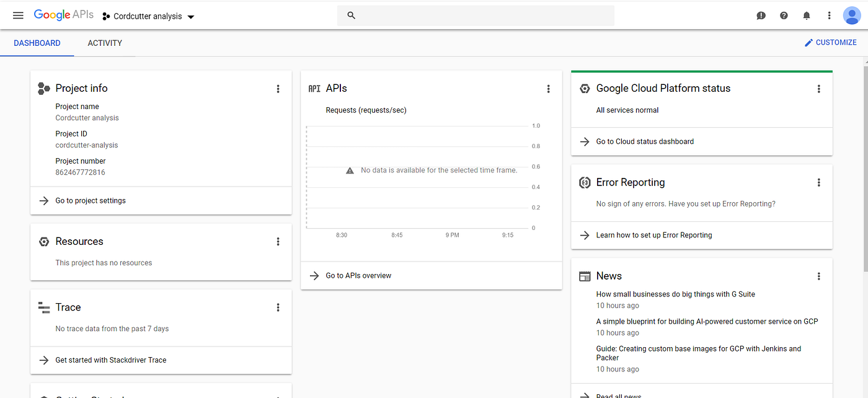Click the Cloud Platform status hexagon icon
Image resolution: width=868 pixels, height=398 pixels.
click(585, 89)
